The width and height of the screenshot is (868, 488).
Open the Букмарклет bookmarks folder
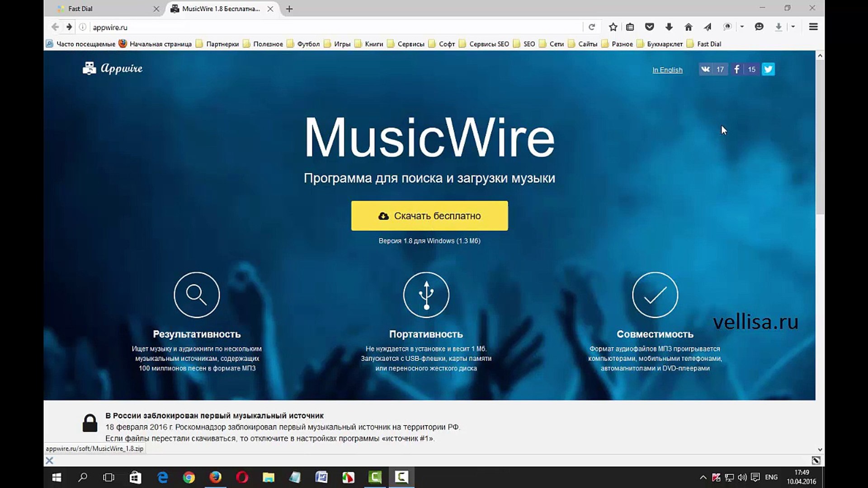click(660, 44)
